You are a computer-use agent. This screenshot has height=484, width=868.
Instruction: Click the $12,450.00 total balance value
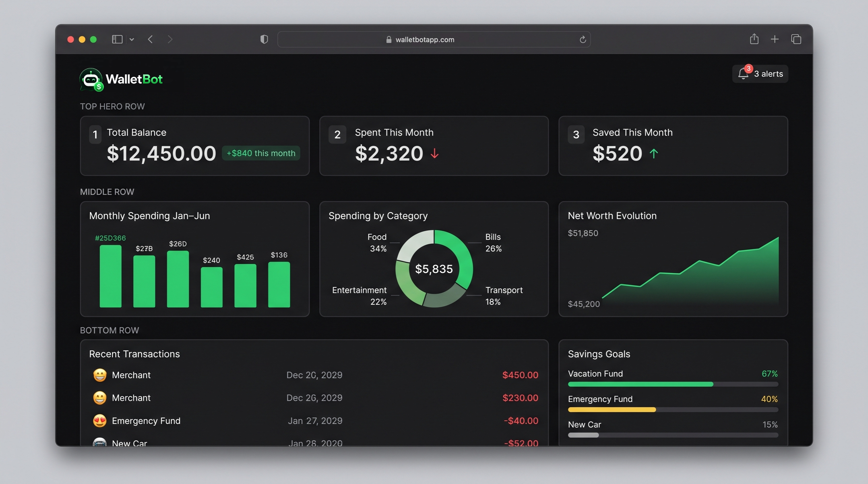[161, 153]
